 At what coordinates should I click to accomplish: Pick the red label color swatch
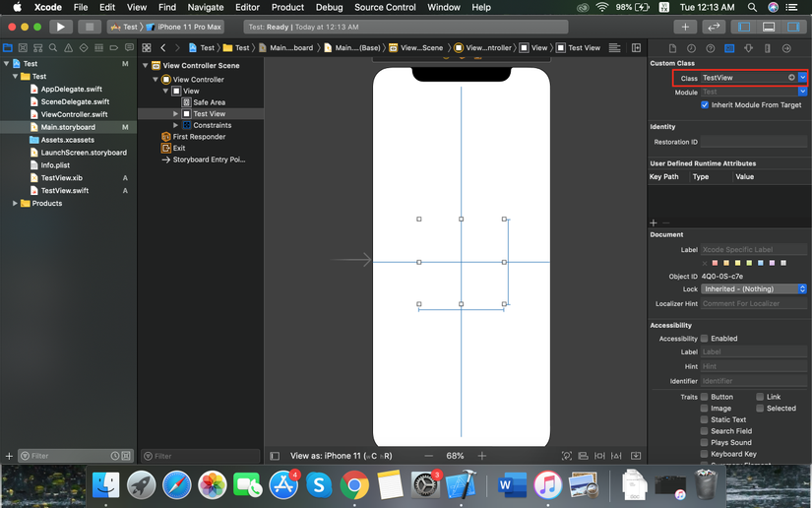coord(717,263)
